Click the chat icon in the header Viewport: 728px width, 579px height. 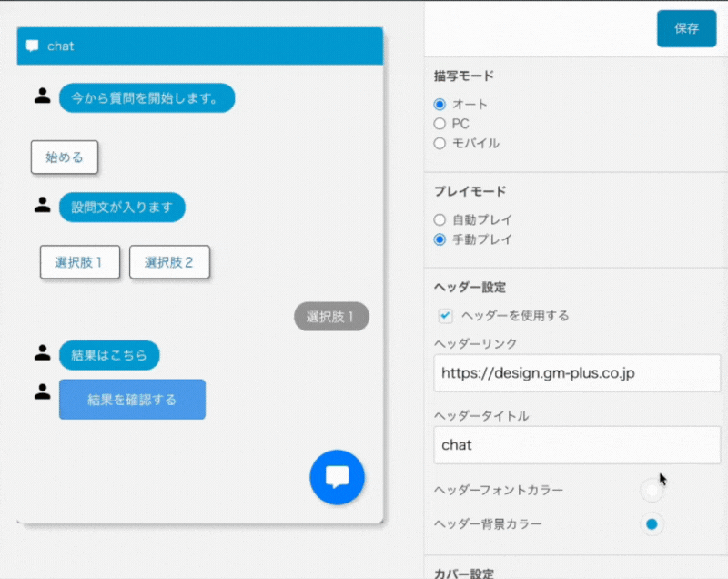33,46
